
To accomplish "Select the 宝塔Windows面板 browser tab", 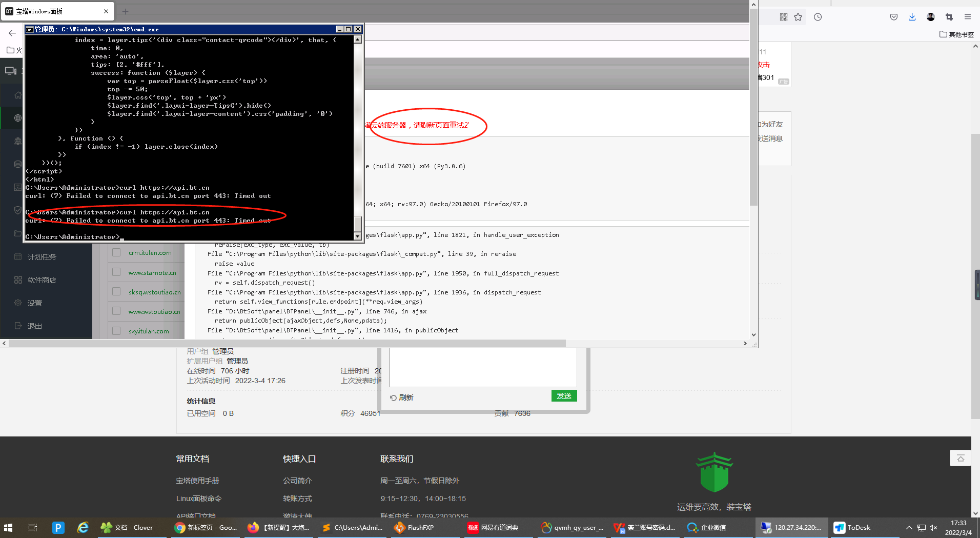I will 56,11.
